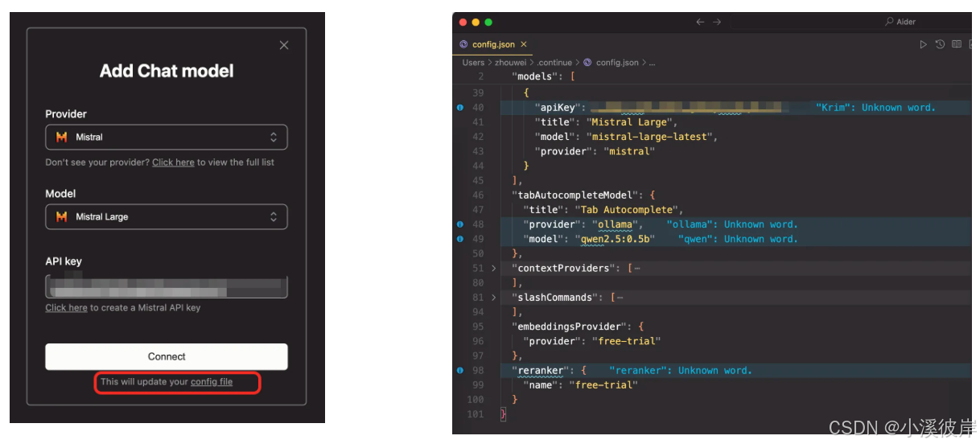Click line number 101 in gutter
This screenshot has width=980, height=444.
pyautogui.click(x=475, y=414)
